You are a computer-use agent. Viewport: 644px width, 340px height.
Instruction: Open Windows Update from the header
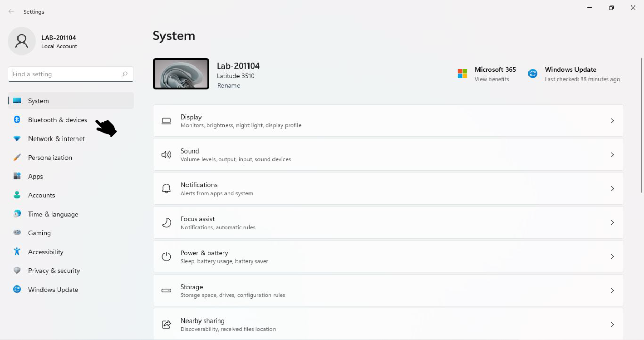570,70
